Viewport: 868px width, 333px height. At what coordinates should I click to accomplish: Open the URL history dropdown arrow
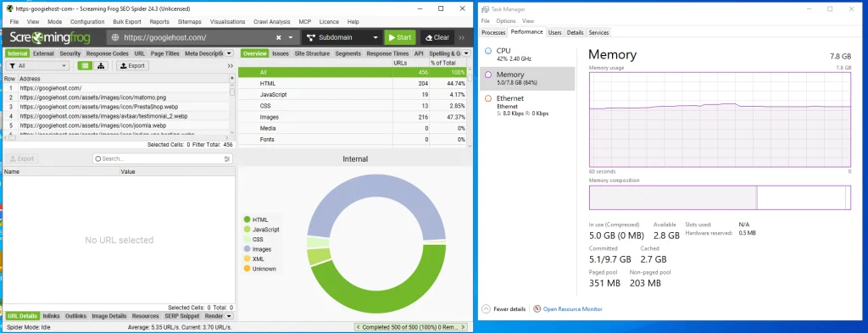pos(291,37)
